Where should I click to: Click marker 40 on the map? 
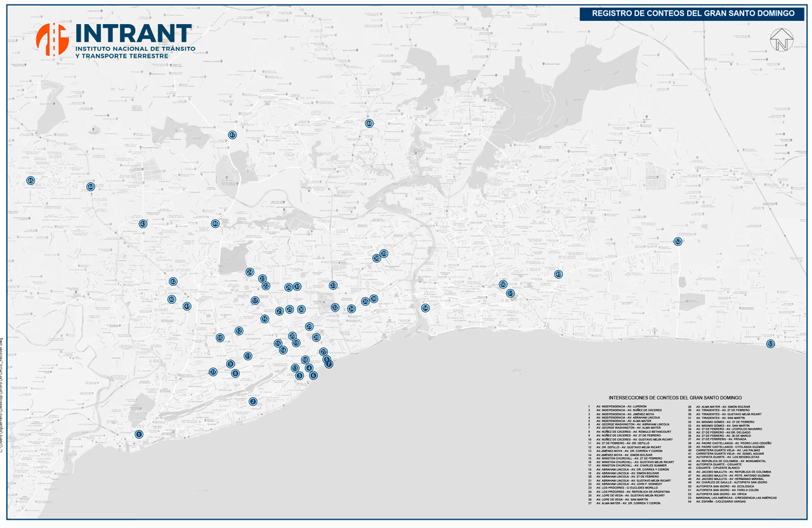171,299
